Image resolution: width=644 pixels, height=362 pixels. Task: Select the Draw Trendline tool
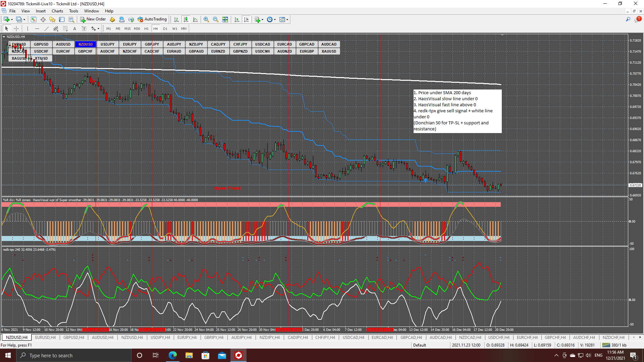click(x=47, y=29)
